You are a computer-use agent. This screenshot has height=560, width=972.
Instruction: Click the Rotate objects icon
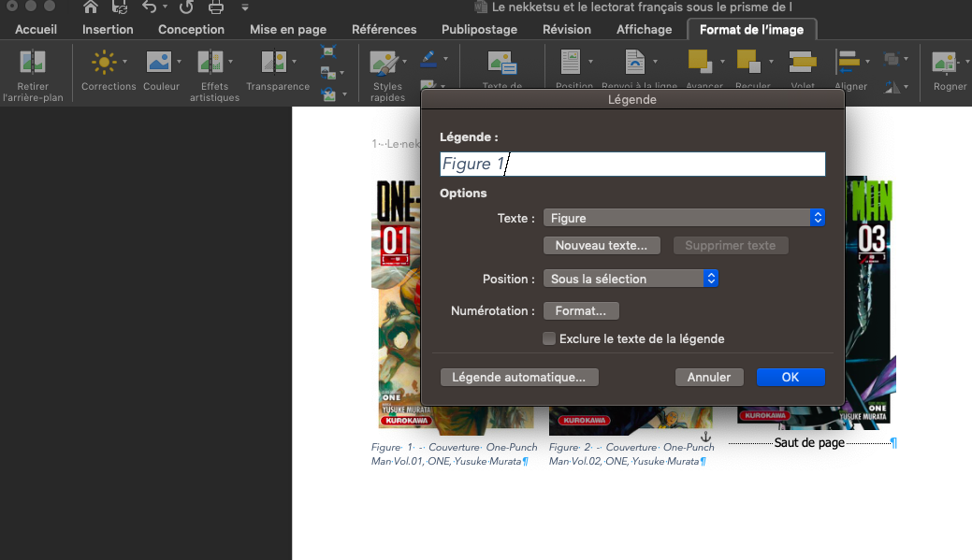coord(892,87)
